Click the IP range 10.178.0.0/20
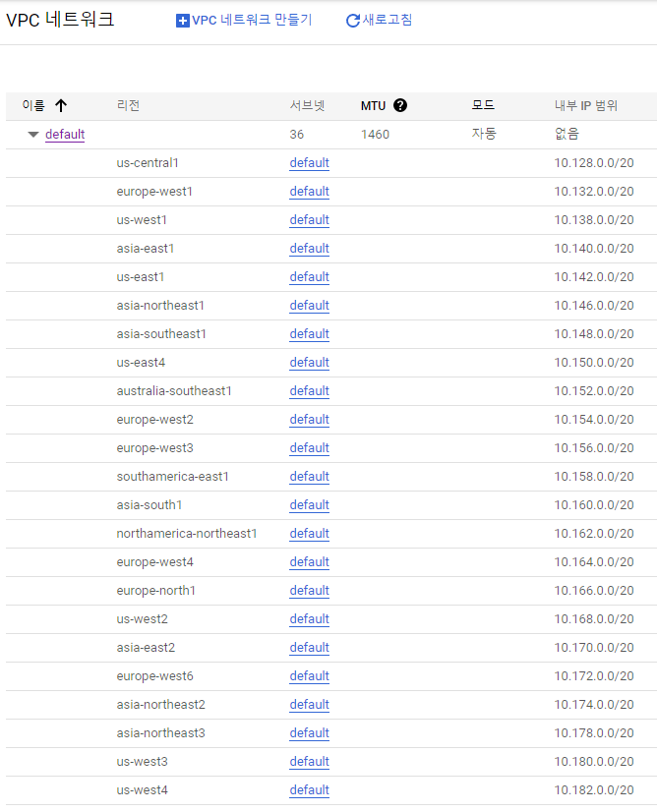Viewport: 657px width, 812px height. (594, 732)
